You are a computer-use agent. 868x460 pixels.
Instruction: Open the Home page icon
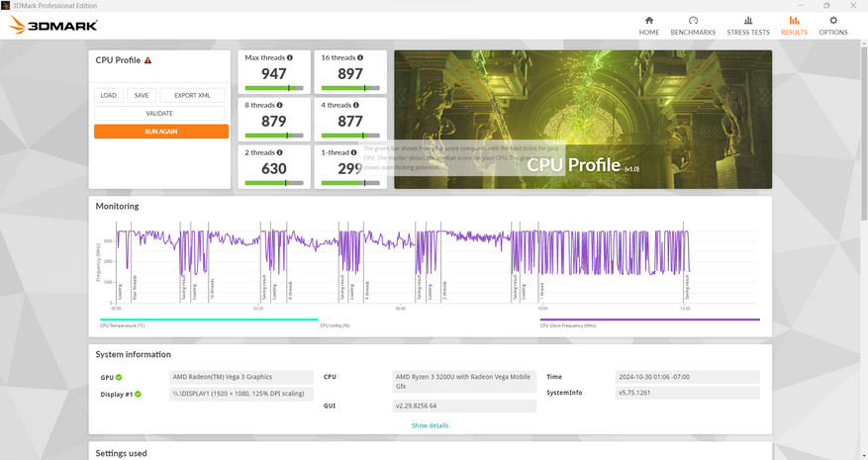click(649, 21)
